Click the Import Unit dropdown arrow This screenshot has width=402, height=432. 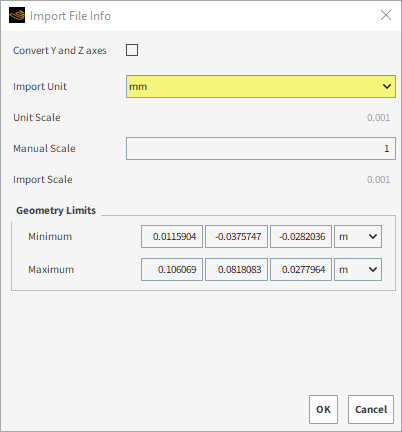click(x=387, y=87)
